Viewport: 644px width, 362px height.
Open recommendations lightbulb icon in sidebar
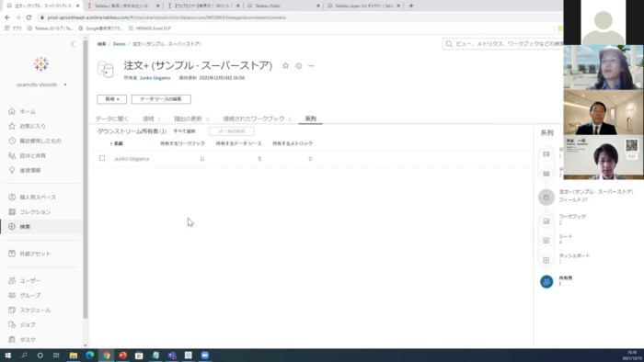(x=12, y=170)
